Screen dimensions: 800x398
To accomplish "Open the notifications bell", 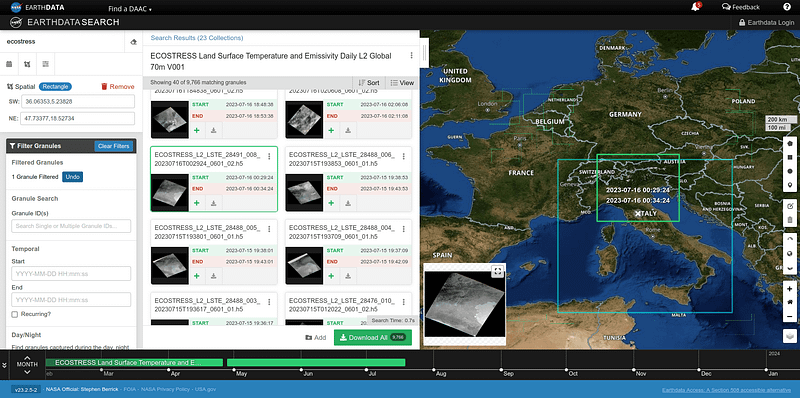I will coord(695,7).
